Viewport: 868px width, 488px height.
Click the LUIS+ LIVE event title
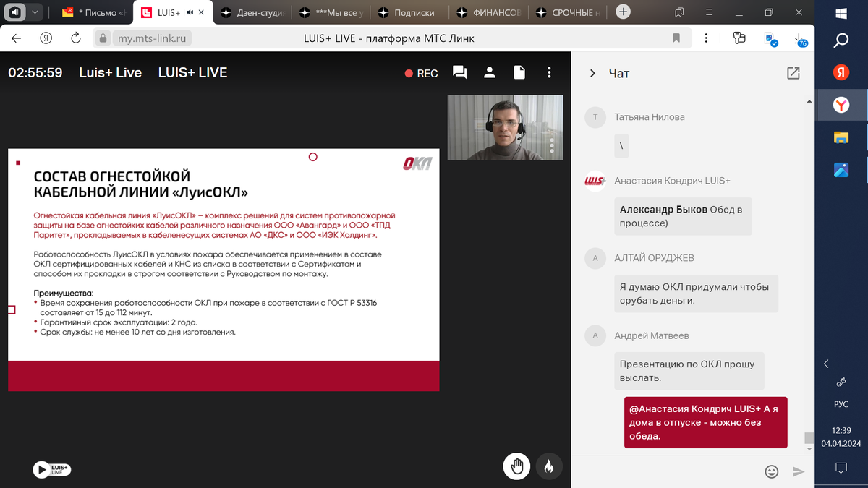(192, 72)
